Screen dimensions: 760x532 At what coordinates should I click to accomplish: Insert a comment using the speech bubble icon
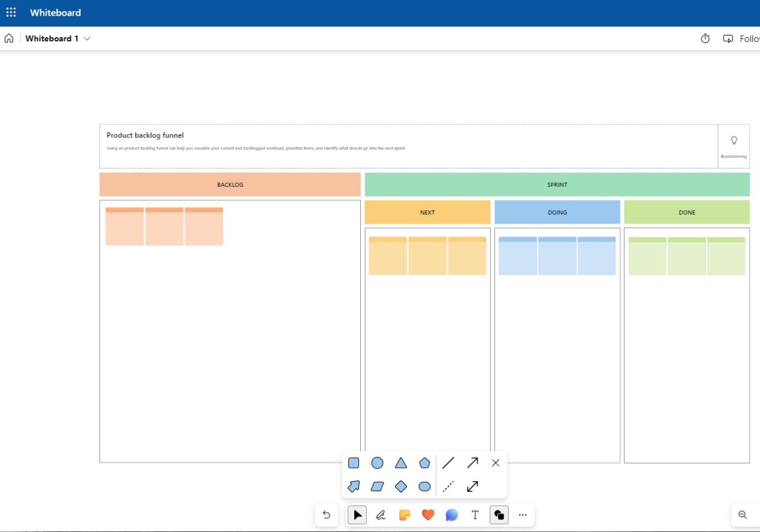451,515
